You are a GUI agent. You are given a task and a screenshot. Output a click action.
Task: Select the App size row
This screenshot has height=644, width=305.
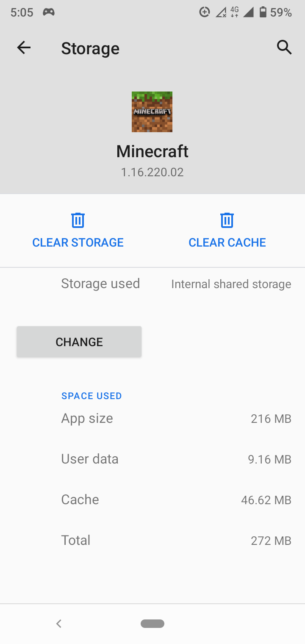pyautogui.click(x=176, y=419)
